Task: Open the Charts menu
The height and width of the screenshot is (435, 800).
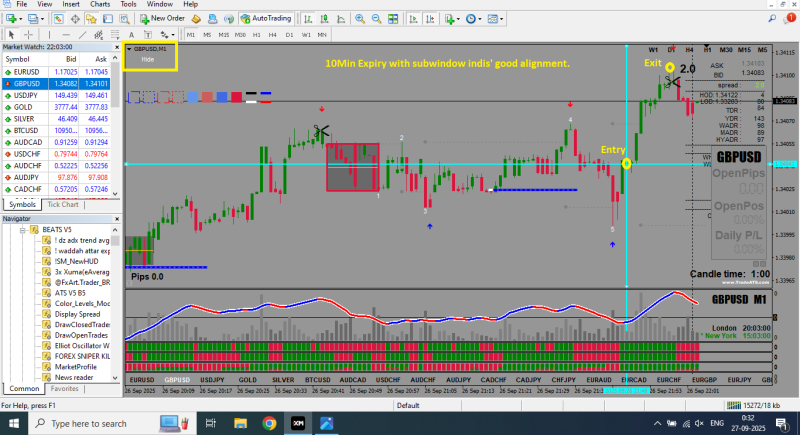Action: tap(100, 4)
